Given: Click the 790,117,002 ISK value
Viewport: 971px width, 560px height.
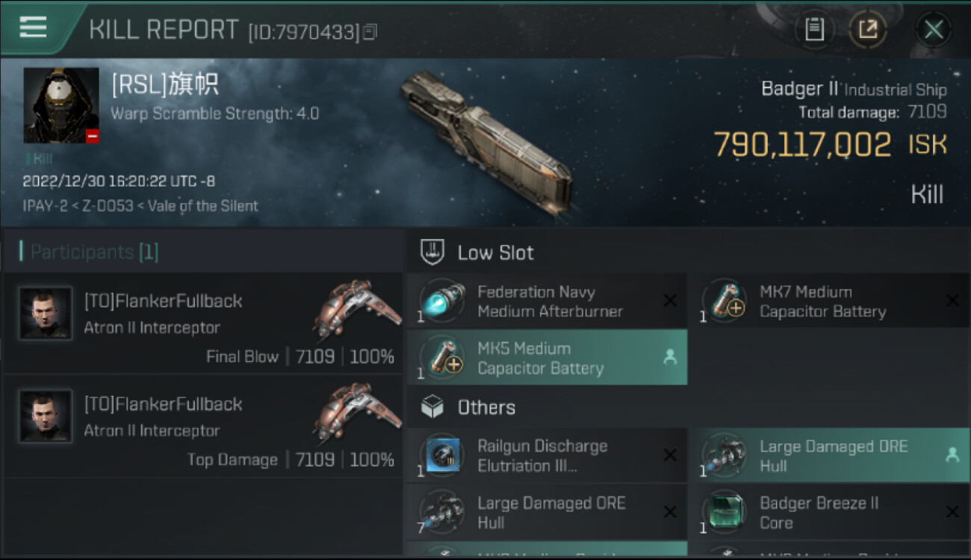Looking at the screenshot, I should [x=802, y=144].
